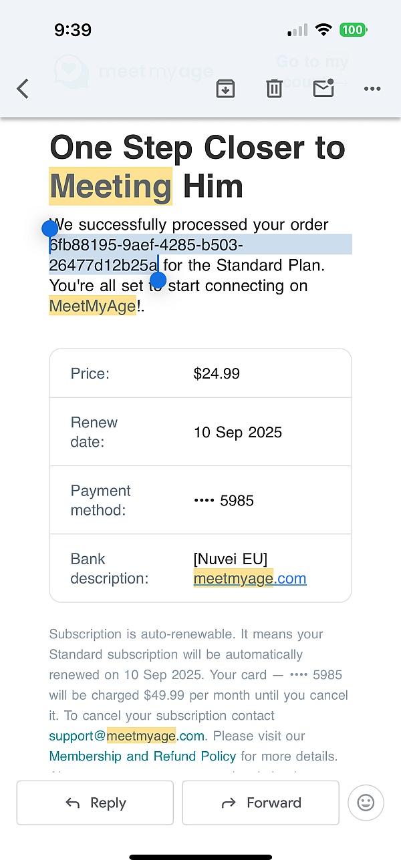Tap the iOS home indicator bar
Screen dimensions: 401x868
click(x=200, y=857)
